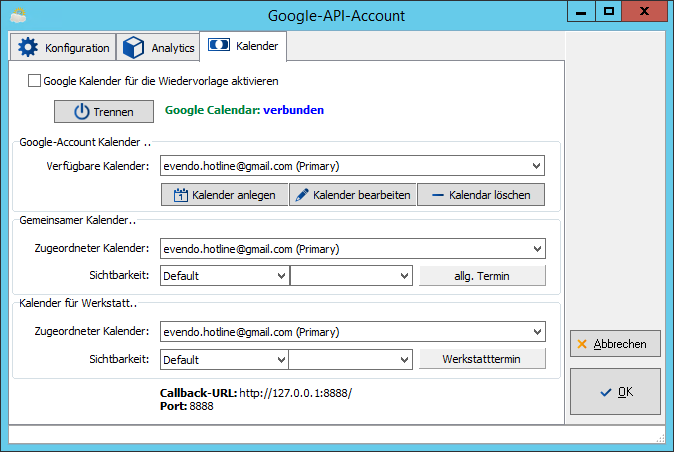Click Kalendar löschen button
The image size is (674, 452).
pos(481,195)
